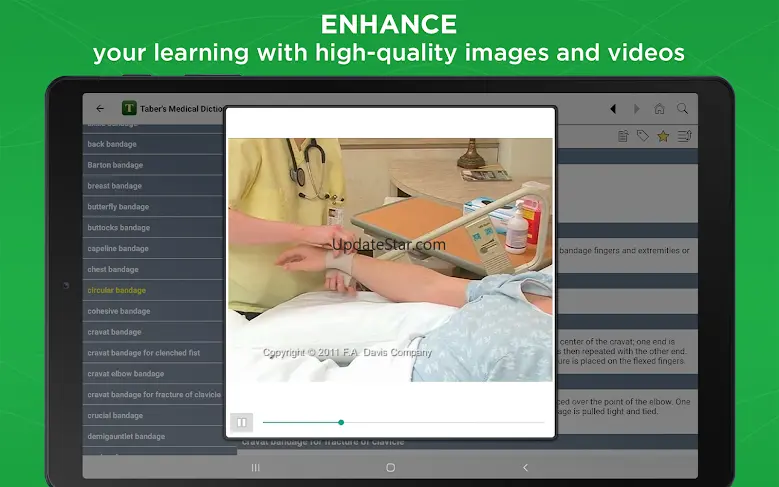Select 'demigauntlet bandage' in the list
The width and height of the screenshot is (779, 487).
[153, 436]
